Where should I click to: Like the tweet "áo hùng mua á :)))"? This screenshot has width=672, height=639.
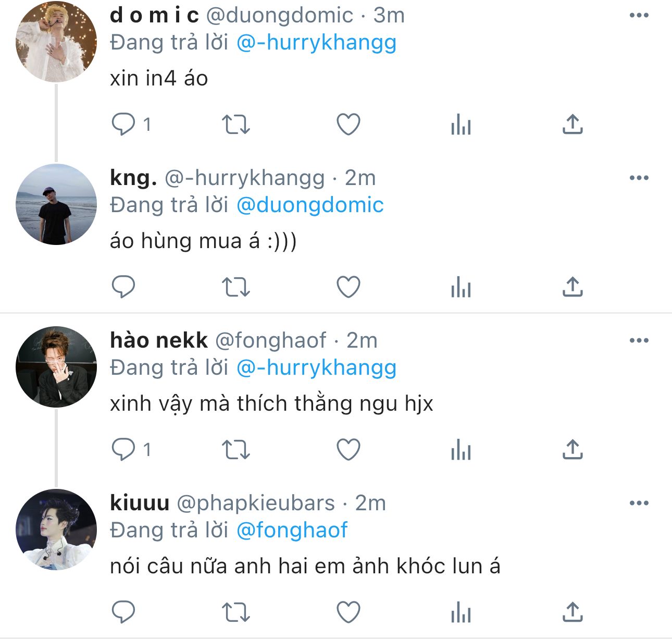tap(349, 287)
